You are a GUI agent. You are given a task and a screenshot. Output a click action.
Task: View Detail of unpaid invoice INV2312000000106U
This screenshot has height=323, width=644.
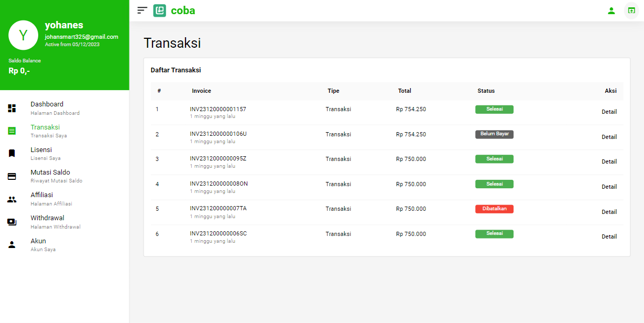pos(609,137)
